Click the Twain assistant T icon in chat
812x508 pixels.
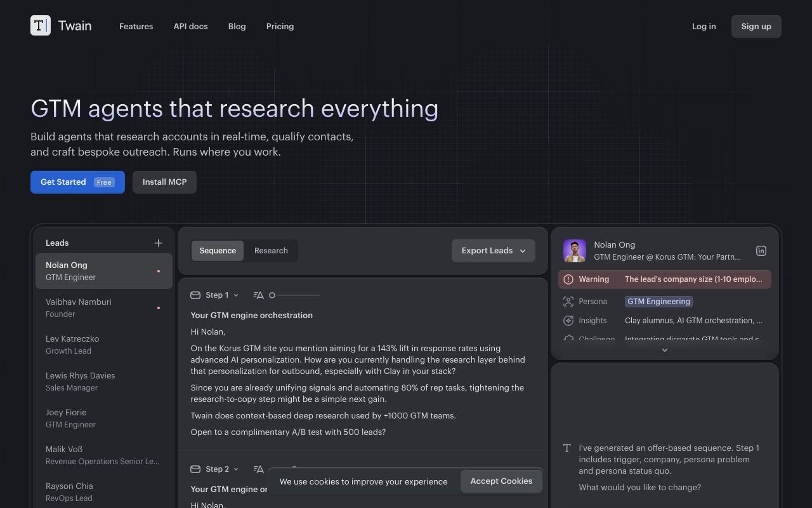click(567, 448)
